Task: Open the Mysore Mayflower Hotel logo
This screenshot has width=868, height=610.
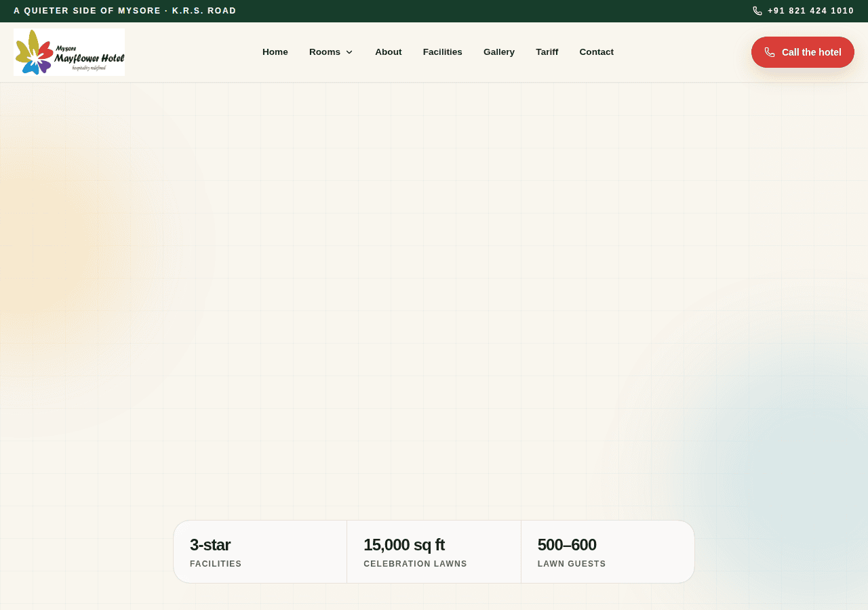Action: point(69,52)
